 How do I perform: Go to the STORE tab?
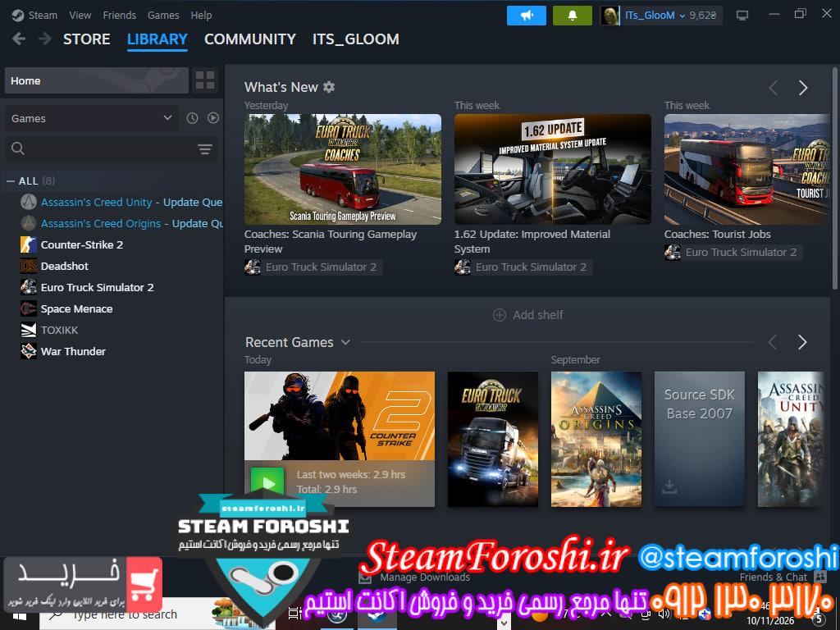[x=87, y=39]
